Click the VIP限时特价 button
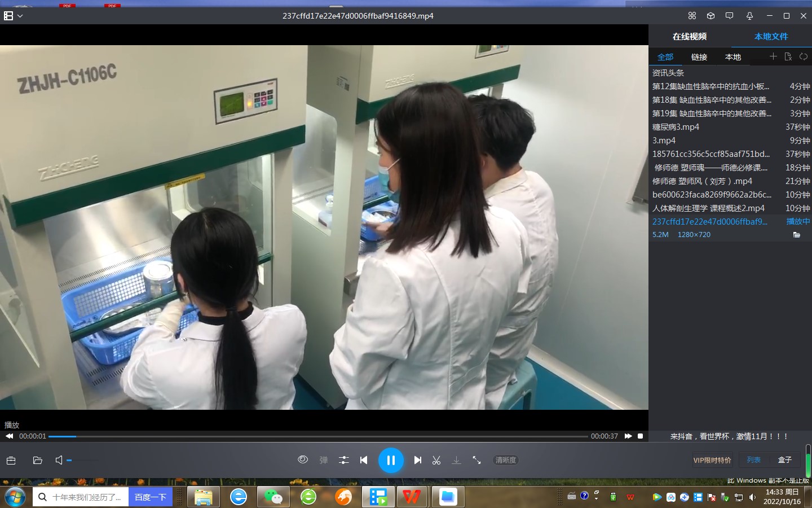The image size is (812, 508). point(712,460)
